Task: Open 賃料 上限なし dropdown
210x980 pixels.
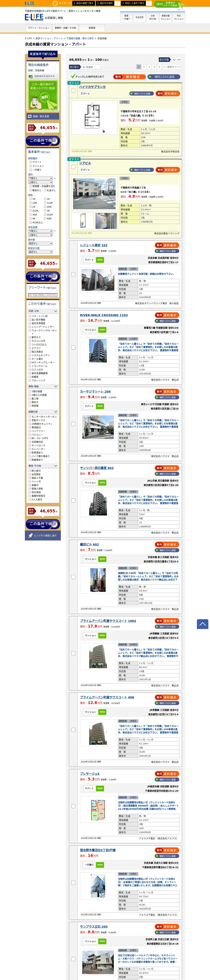Action: [40, 182]
